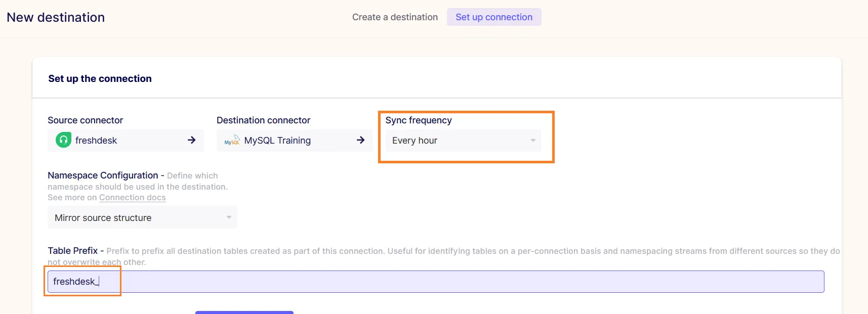Click the Sync frequency label
The width and height of the screenshot is (868, 314).
419,120
